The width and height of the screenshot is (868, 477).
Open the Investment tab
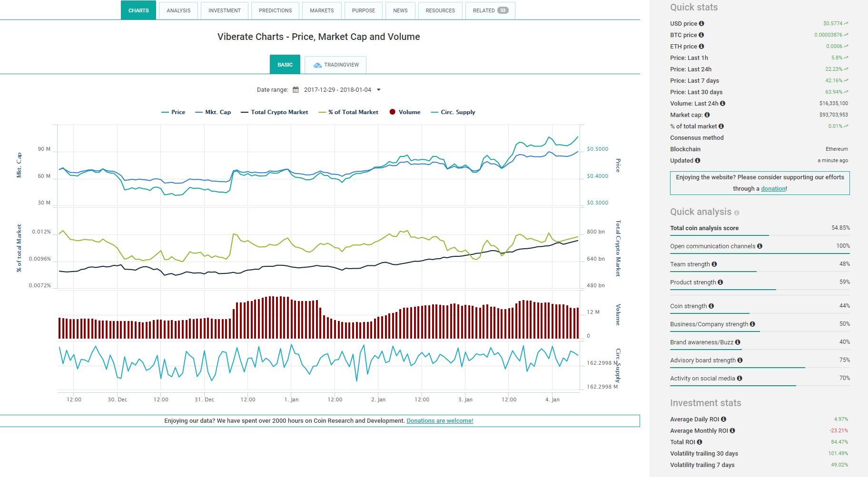(x=225, y=10)
